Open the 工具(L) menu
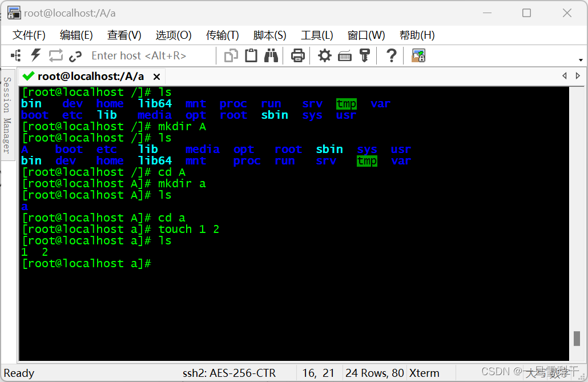This screenshot has height=382, width=588. (317, 35)
